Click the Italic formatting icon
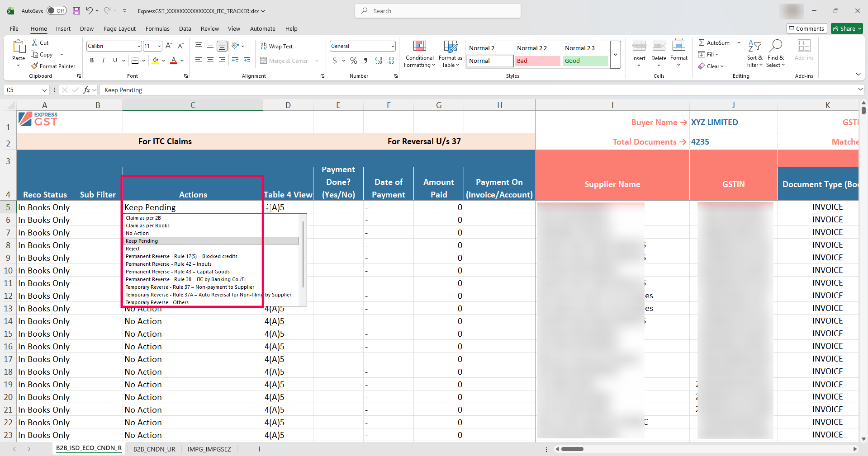Image resolution: width=868 pixels, height=456 pixels. [x=104, y=61]
